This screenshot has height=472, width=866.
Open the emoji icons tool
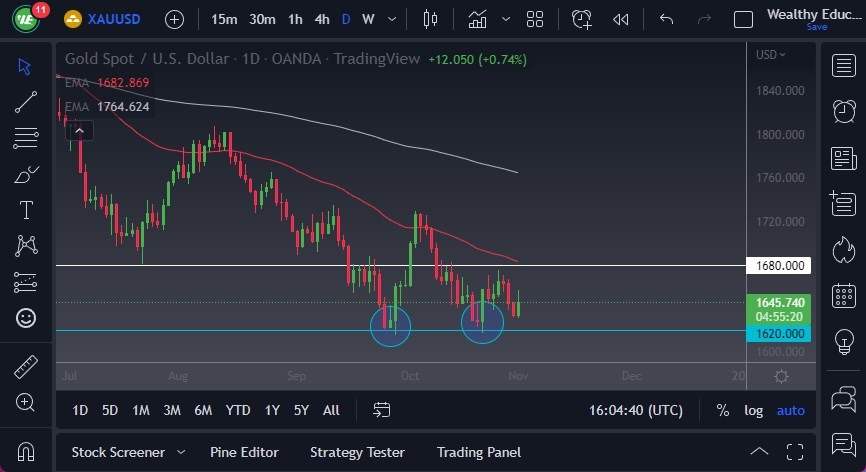25,318
